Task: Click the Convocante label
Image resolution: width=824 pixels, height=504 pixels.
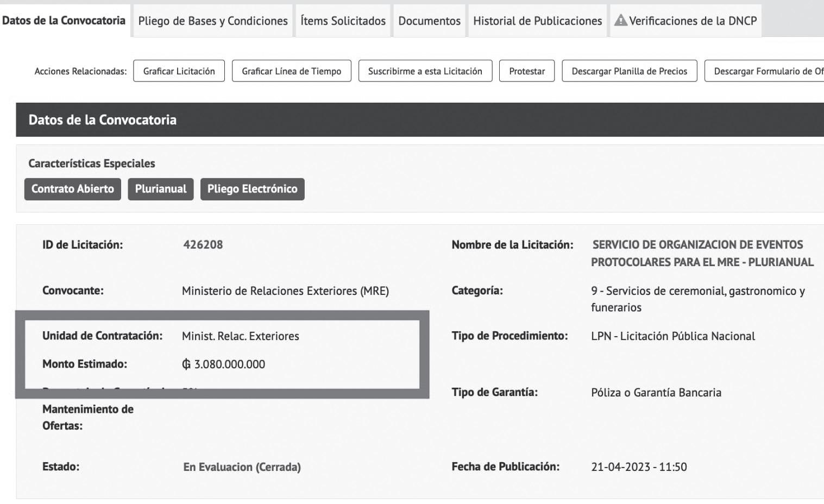Action: pyautogui.click(x=73, y=290)
